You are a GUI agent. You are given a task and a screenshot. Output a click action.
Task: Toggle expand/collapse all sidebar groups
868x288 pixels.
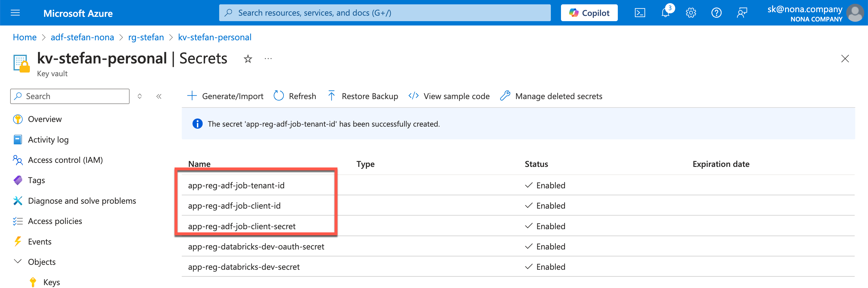click(139, 96)
